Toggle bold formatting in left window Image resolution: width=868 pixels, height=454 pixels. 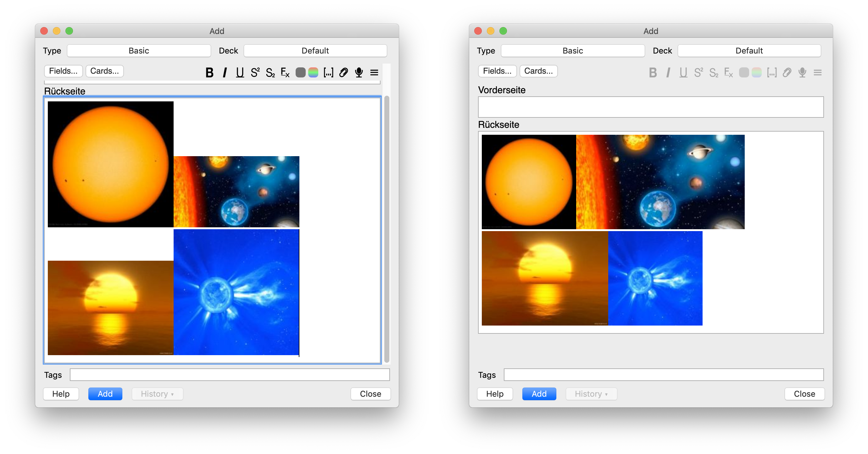pyautogui.click(x=209, y=72)
